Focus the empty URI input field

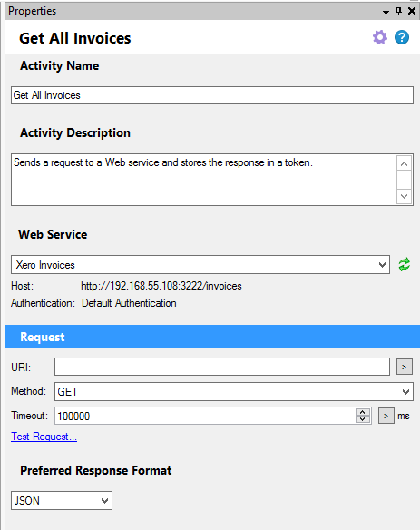click(x=222, y=367)
